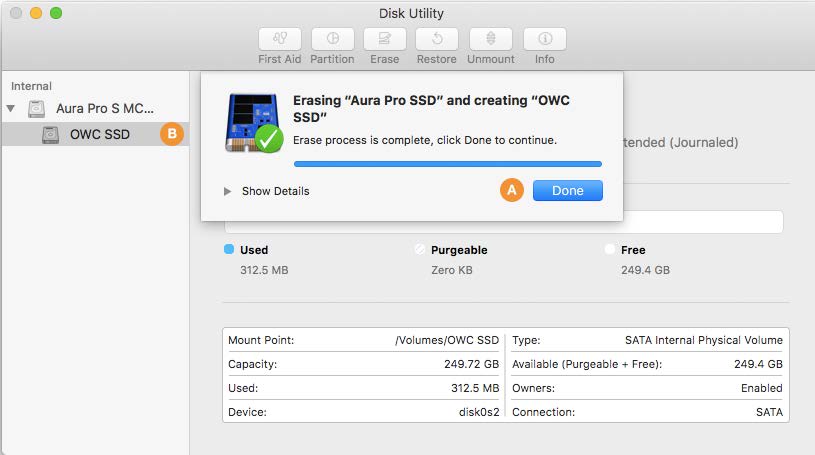Click the Purgeable striped color indicator
815x455 pixels.
point(419,249)
